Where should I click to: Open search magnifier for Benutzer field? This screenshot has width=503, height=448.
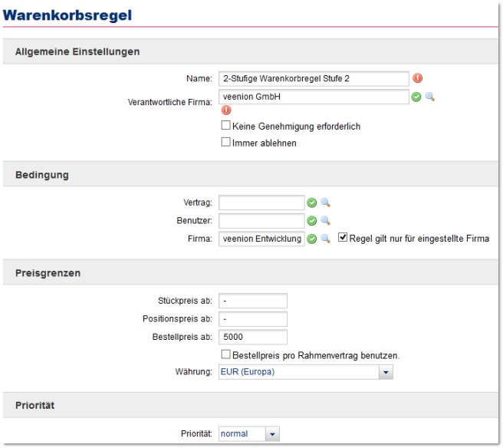coord(326,221)
